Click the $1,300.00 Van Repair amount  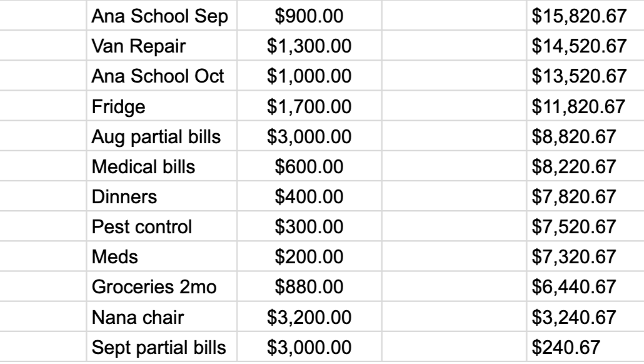pyautogui.click(x=309, y=46)
